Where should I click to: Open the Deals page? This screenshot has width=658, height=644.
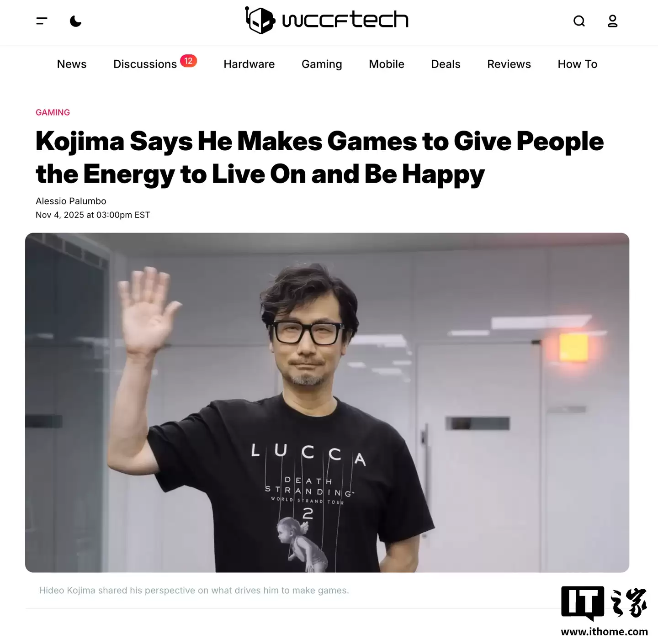click(x=446, y=64)
